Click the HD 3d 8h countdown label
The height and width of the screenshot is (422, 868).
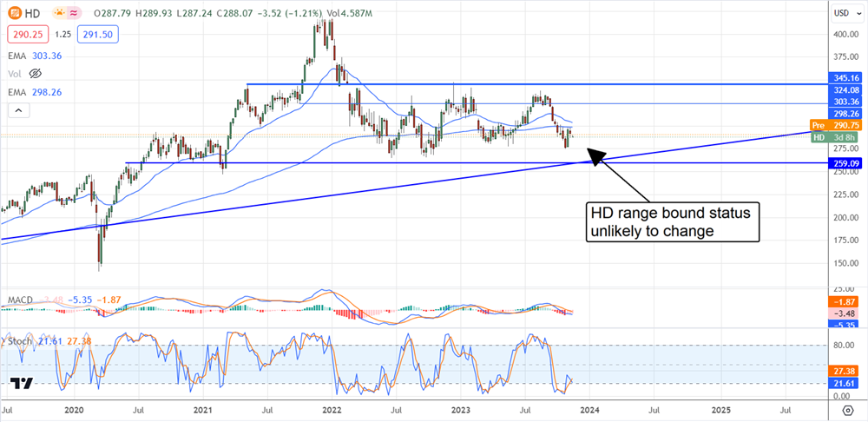[835, 137]
